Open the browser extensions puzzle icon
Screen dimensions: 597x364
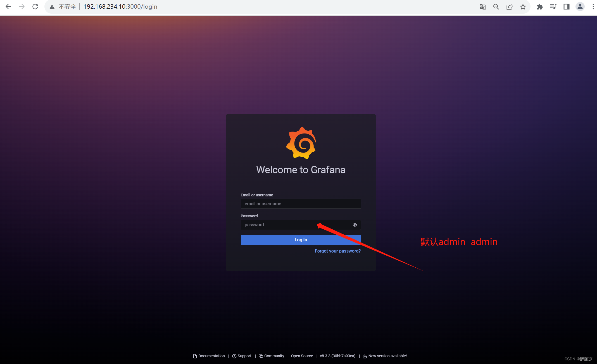click(539, 7)
